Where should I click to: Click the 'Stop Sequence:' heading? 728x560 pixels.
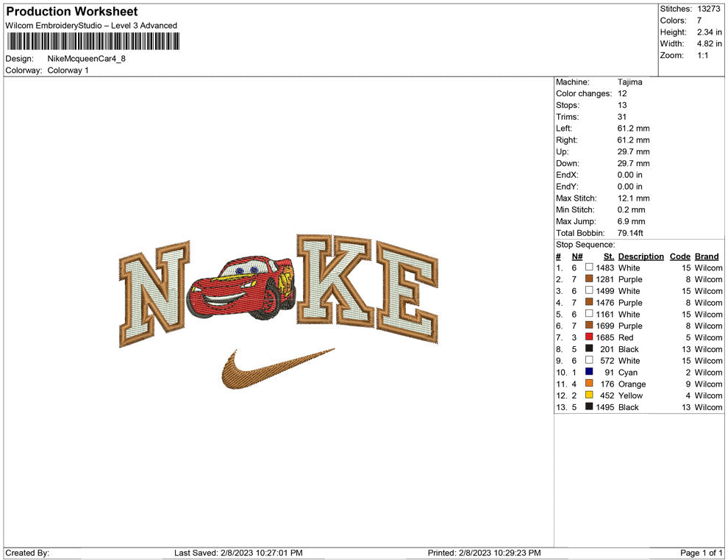[585, 245]
